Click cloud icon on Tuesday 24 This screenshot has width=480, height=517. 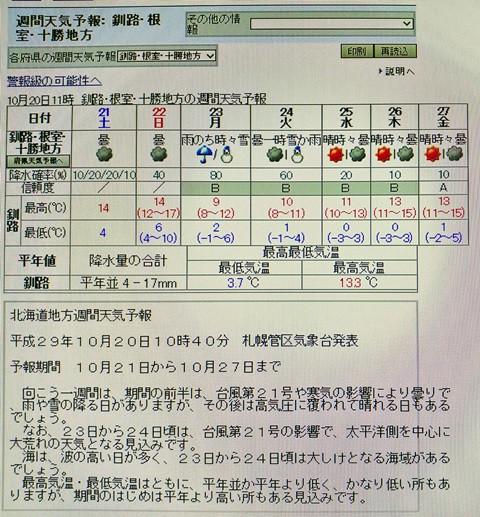pos(275,155)
